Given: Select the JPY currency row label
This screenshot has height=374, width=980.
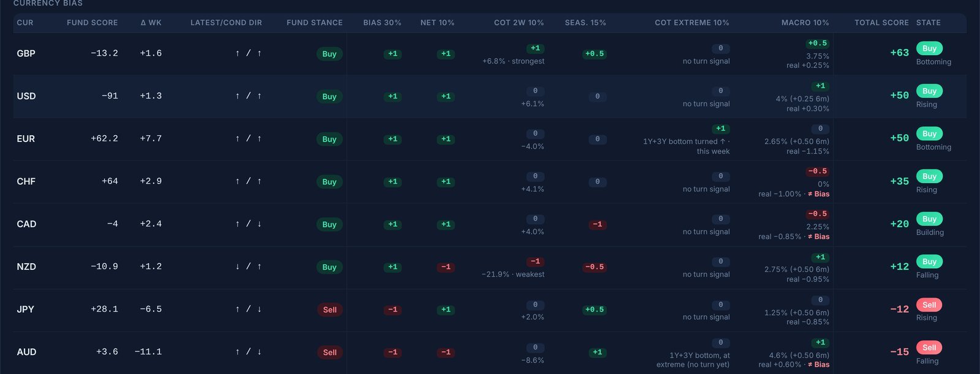Looking at the screenshot, I should [25, 310].
